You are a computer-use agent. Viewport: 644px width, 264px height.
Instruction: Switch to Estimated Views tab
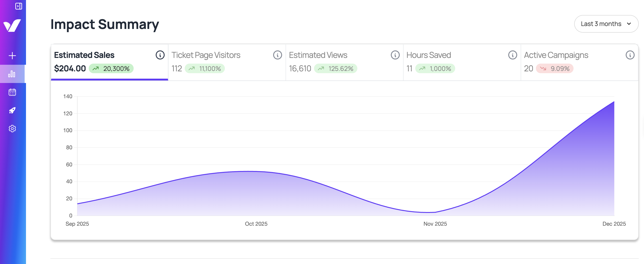318,55
